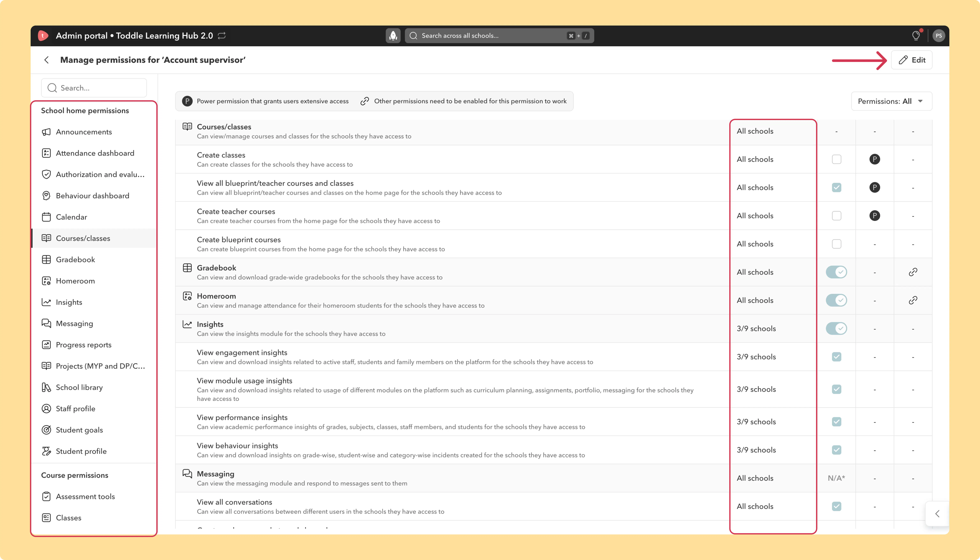980x560 pixels.
Task: Toggle the Homeroom permission switch
Action: click(x=836, y=300)
